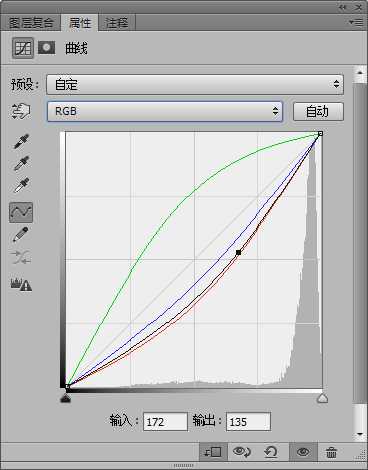Select the white point eyedropper

[21, 186]
